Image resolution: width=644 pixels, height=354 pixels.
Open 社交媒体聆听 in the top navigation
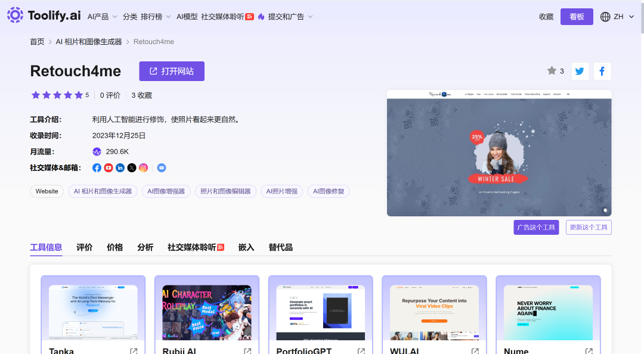click(227, 17)
